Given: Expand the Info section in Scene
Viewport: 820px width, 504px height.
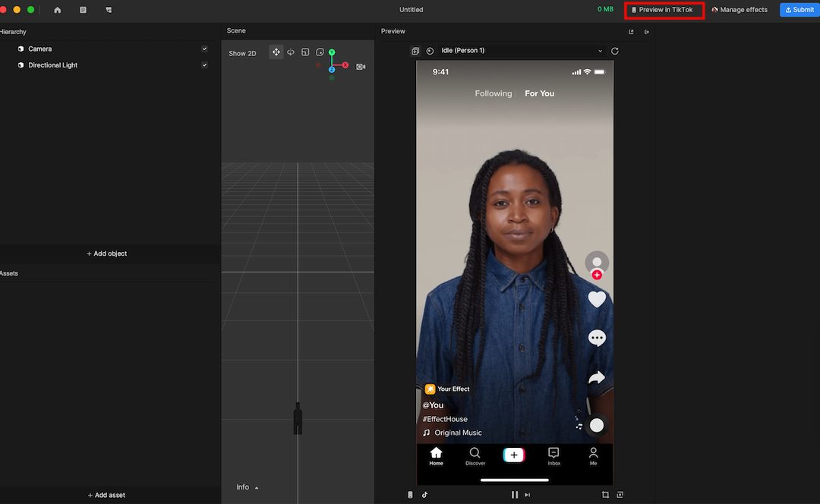Looking at the screenshot, I should [x=247, y=487].
